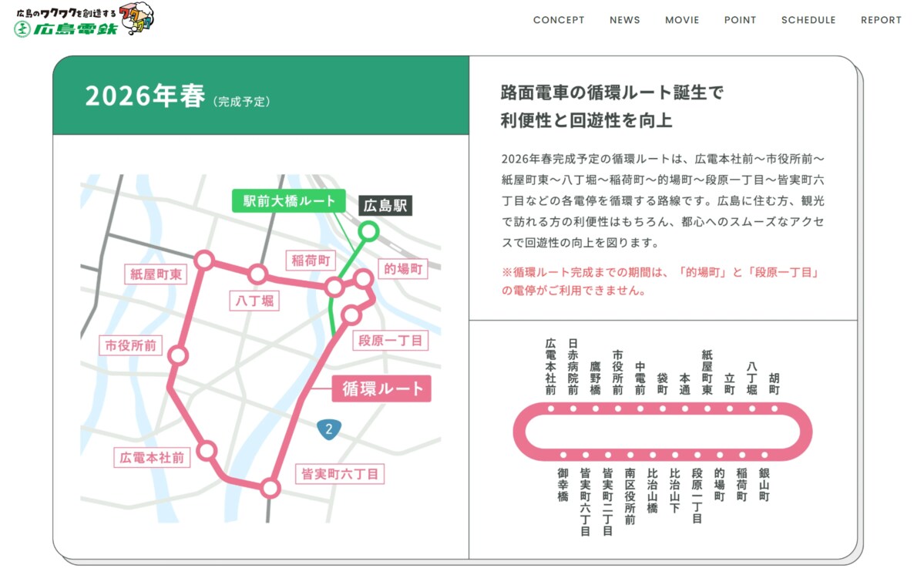Open the MOVIE navigation link

click(x=682, y=20)
